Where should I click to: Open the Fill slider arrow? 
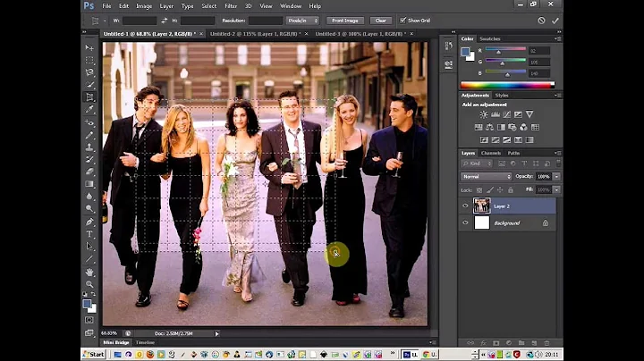tap(556, 190)
